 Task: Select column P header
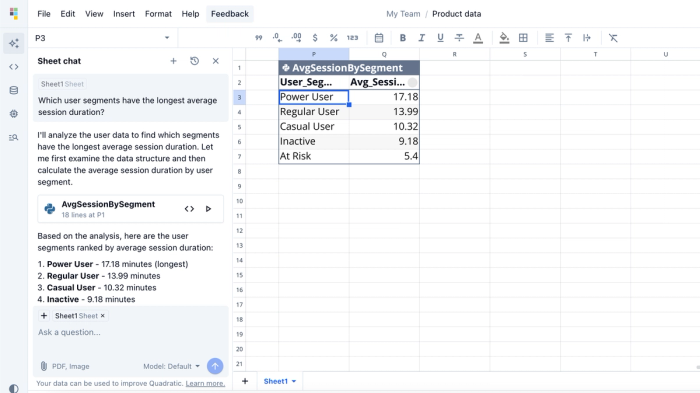click(x=314, y=54)
